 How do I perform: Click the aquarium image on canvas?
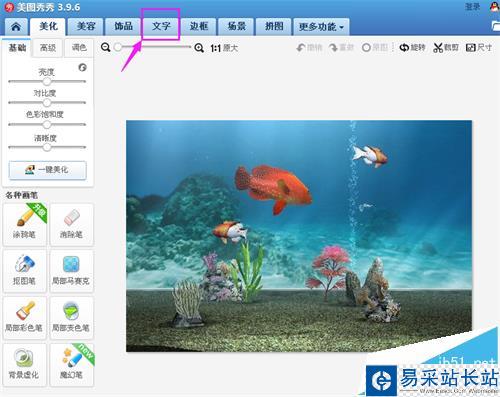[x=299, y=236]
